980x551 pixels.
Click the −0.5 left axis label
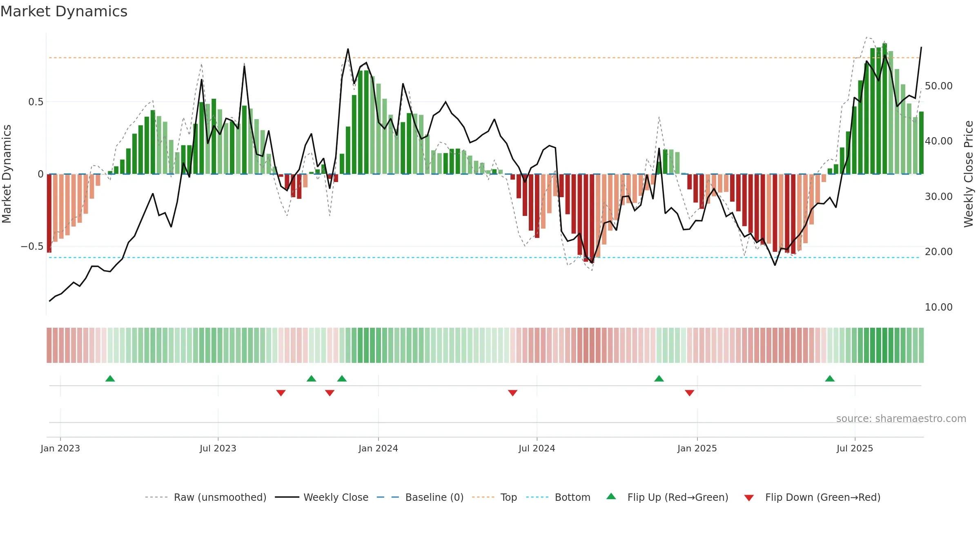point(32,247)
